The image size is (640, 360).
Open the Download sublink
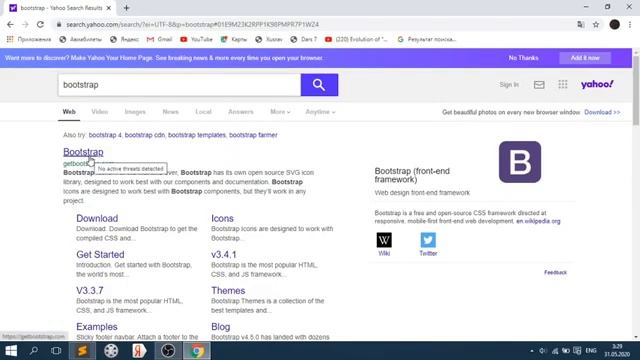click(97, 218)
